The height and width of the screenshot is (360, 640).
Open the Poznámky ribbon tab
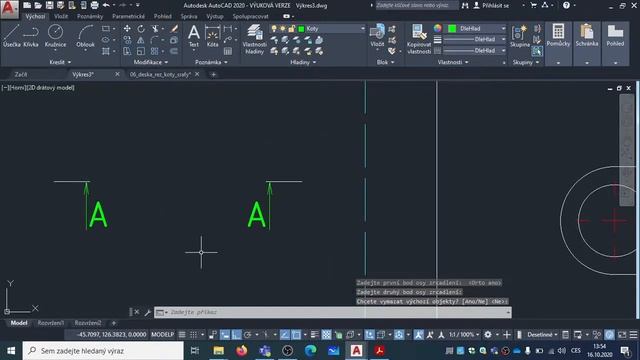click(x=90, y=16)
